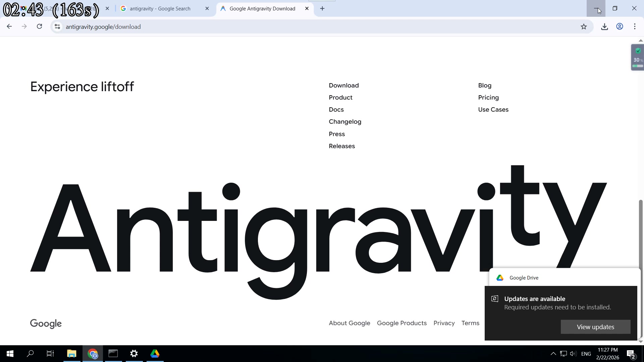Screen dimensions: 644x362
Task: Open Google Drive from the taskbar
Action: (x=155, y=354)
